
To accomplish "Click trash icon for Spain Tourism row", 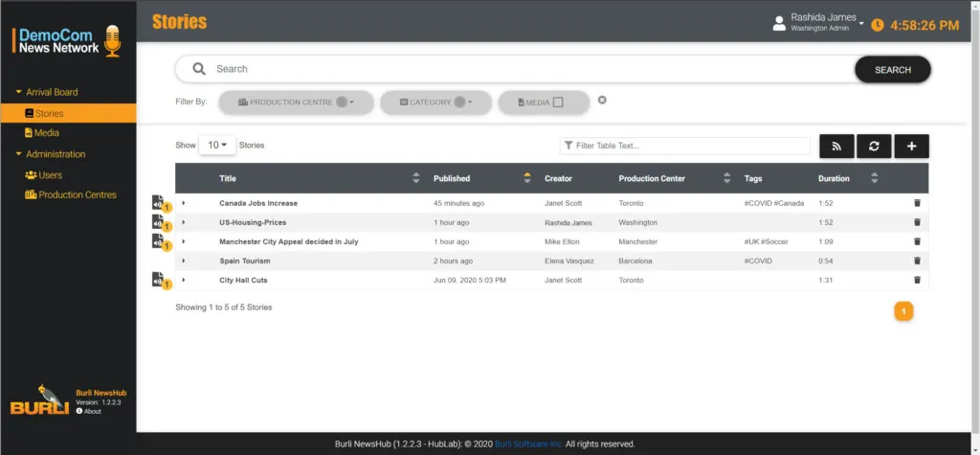I will coord(917,261).
